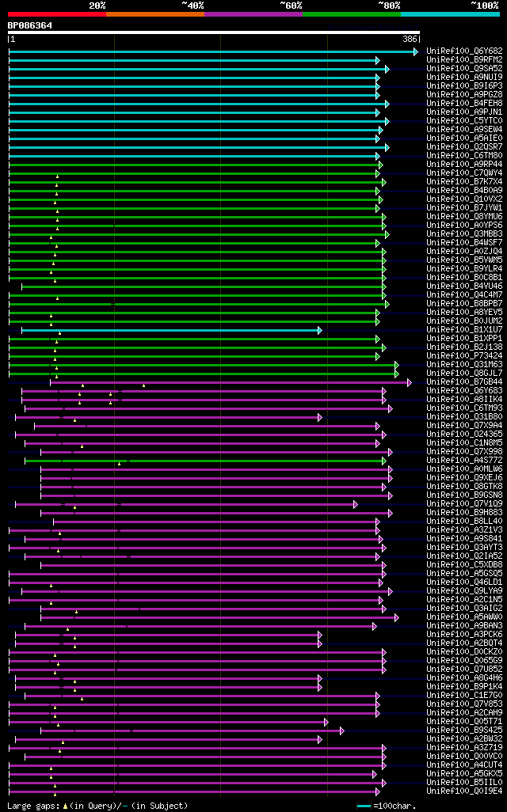Open hit UniRef100_A9RP44
Image resolution: width=507 pixels, height=812 pixels.
tap(464, 164)
